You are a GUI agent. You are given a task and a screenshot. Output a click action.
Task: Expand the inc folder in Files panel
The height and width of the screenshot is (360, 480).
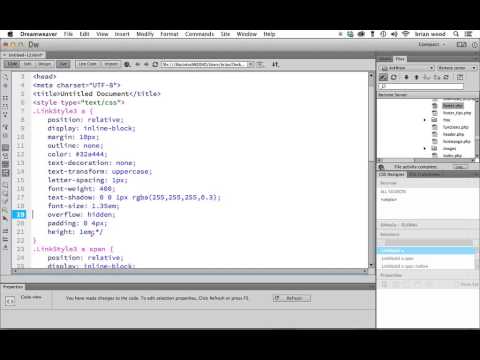425,120
